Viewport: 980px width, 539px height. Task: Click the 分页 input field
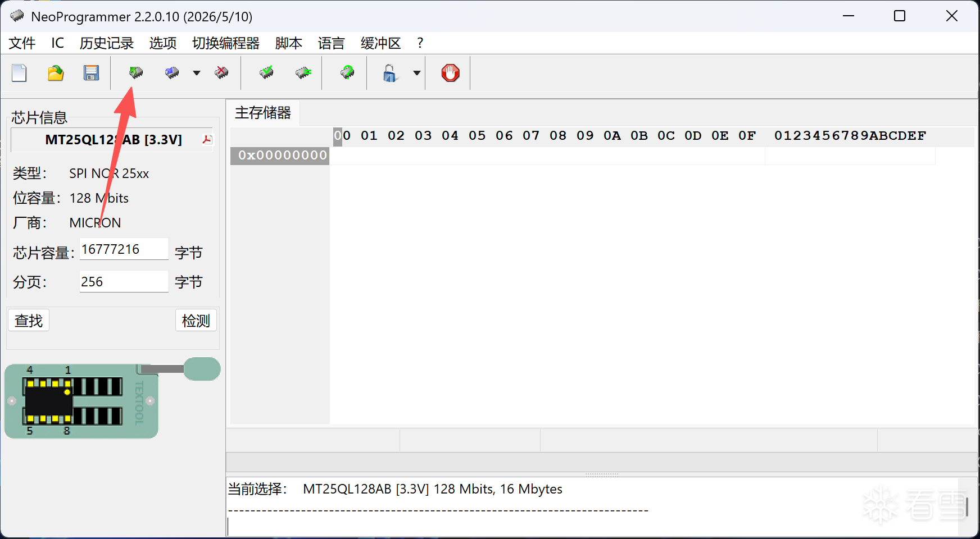124,282
